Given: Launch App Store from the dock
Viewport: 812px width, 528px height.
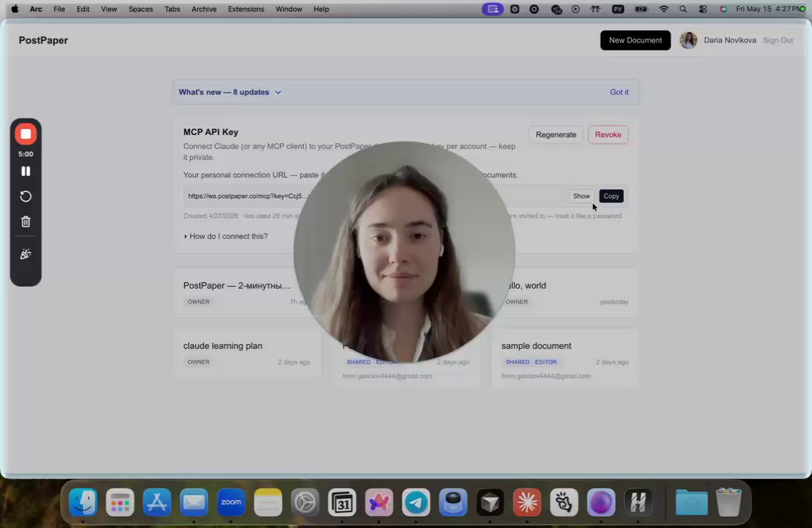Looking at the screenshot, I should point(157,502).
